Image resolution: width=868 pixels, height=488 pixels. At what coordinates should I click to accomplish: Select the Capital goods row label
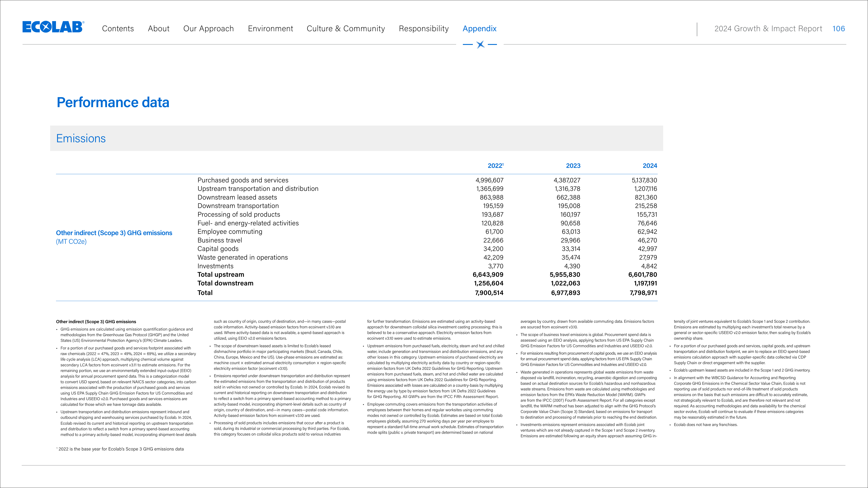pos(218,249)
